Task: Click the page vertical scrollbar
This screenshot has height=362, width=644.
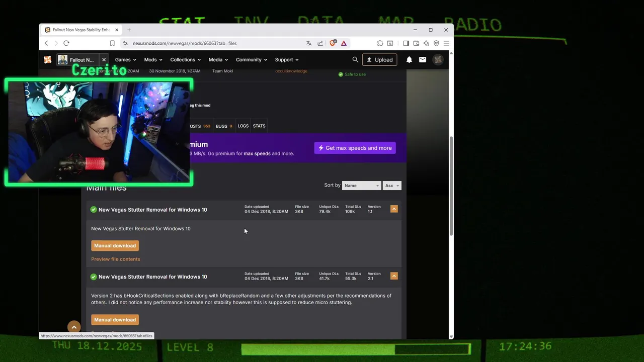Action: click(451, 186)
